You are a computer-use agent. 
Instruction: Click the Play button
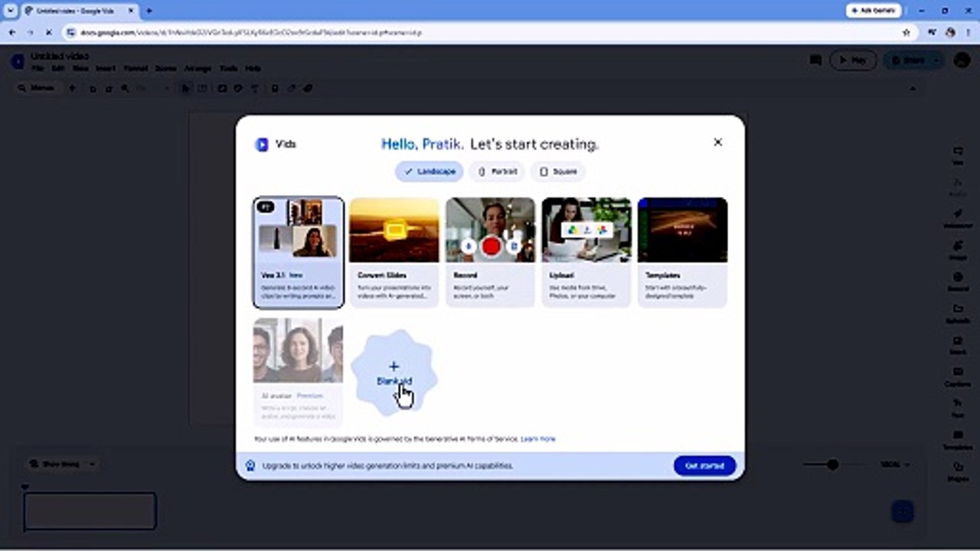click(x=853, y=60)
